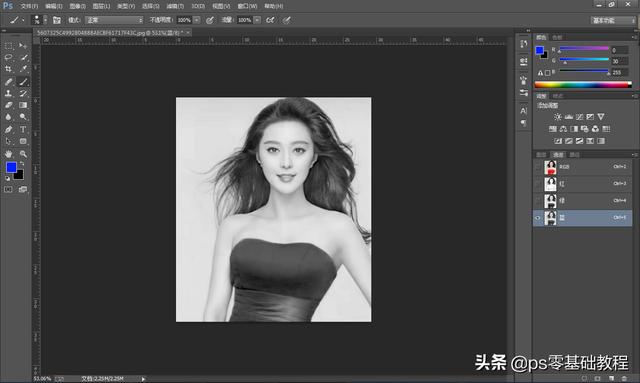This screenshot has width=640, height=383.
Task: Select the Zoom tool
Action: tap(23, 154)
